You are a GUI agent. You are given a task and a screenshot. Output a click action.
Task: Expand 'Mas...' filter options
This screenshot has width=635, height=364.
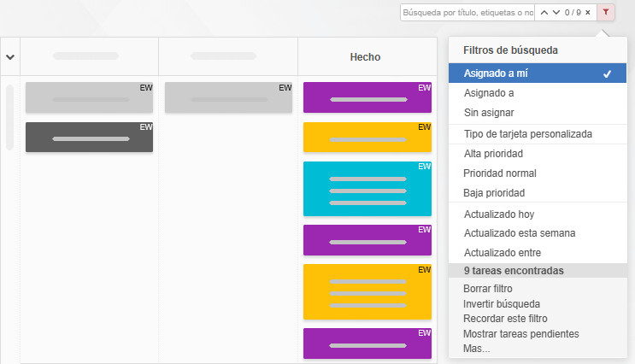(477, 349)
